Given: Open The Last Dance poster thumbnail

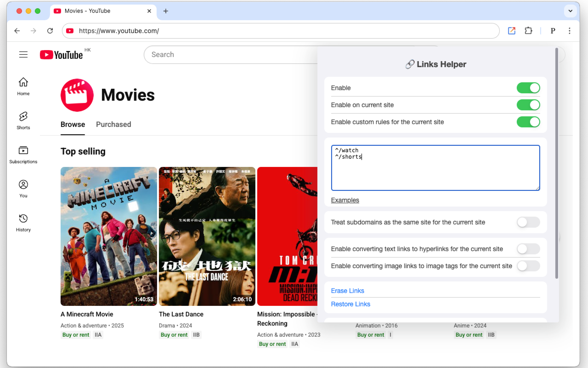Looking at the screenshot, I should tap(207, 236).
